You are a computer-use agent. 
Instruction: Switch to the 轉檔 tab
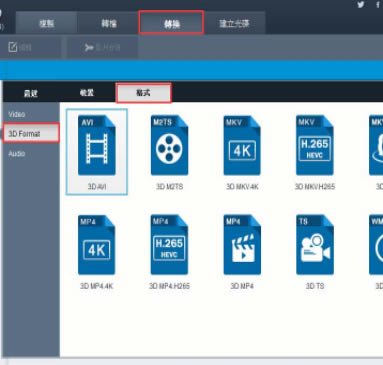(x=108, y=23)
